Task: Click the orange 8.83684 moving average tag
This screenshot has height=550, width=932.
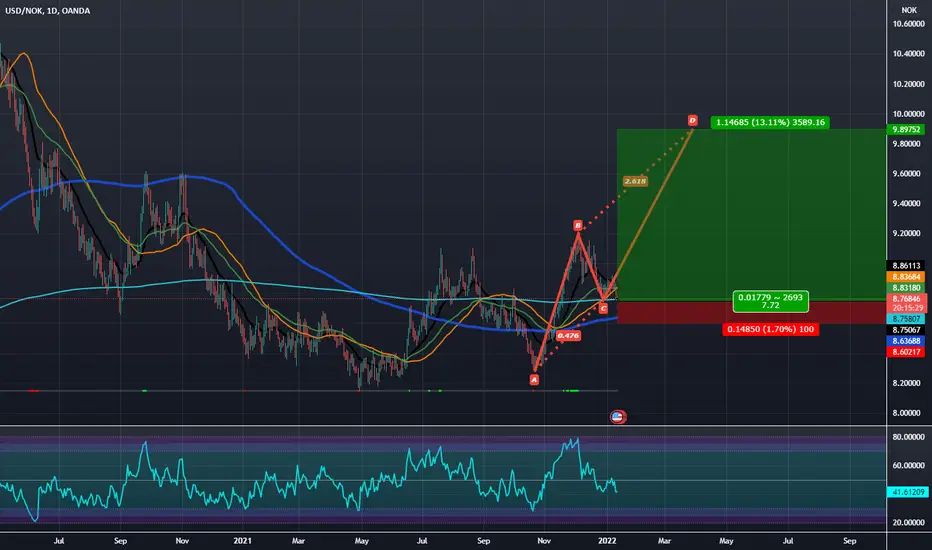Action: [x=906, y=277]
